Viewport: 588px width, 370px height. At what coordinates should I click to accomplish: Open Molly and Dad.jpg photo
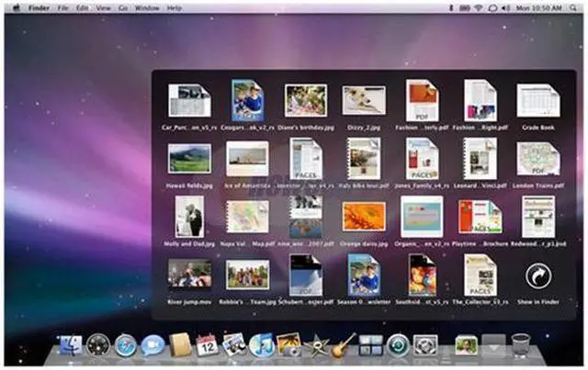[189, 217]
